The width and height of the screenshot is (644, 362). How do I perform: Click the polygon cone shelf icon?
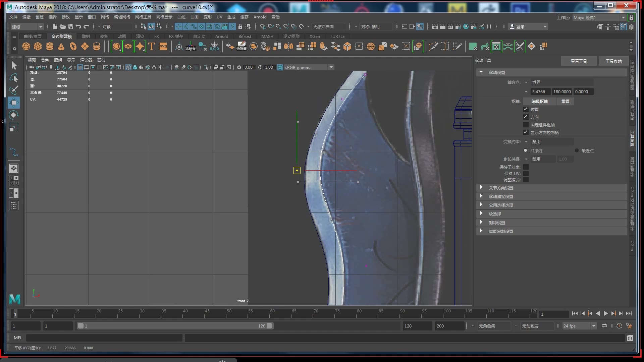point(61,47)
